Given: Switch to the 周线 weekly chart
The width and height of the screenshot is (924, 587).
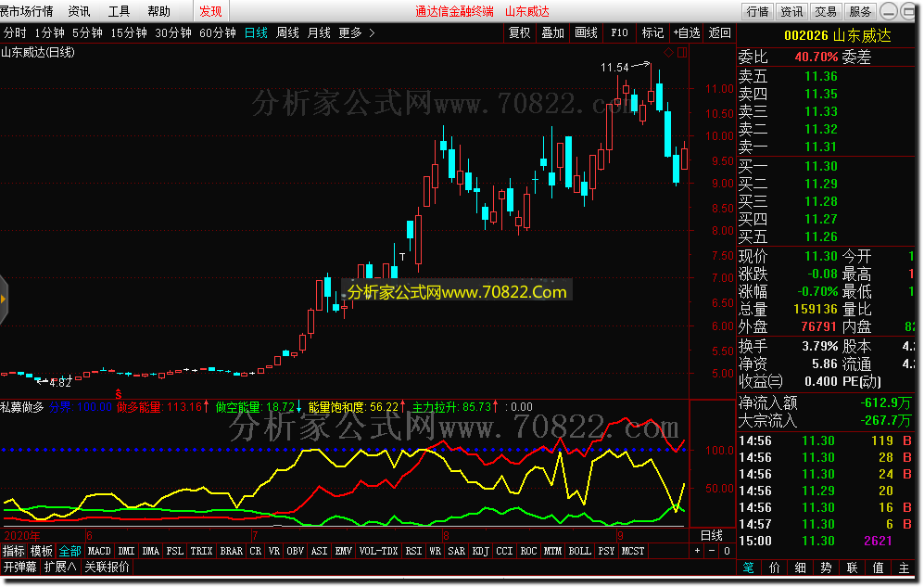Looking at the screenshot, I should (x=287, y=33).
